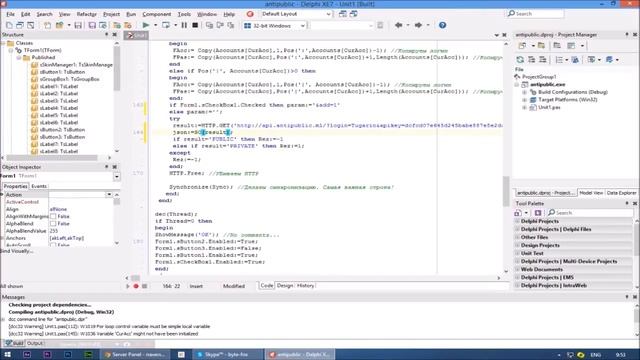Open the Object Inspector Form1 component dropdown
The image size is (640, 360).
[117, 176]
